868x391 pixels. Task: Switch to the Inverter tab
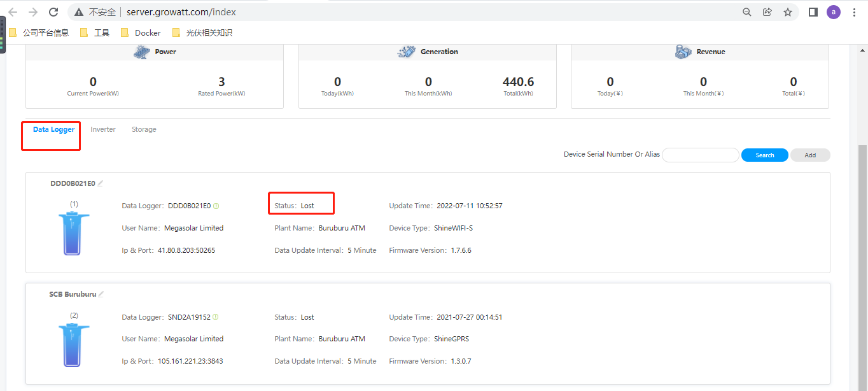tap(103, 129)
